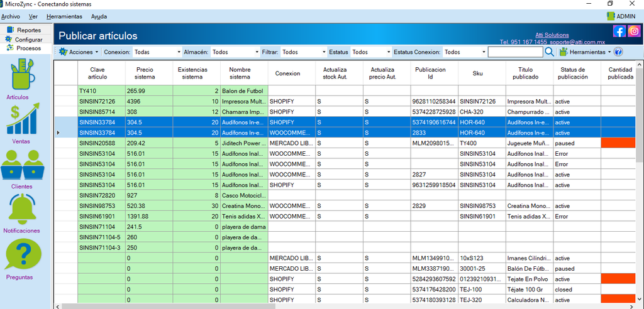Open the Artículos section icon
Viewport: 644px width, 309px height.
pos(23,74)
